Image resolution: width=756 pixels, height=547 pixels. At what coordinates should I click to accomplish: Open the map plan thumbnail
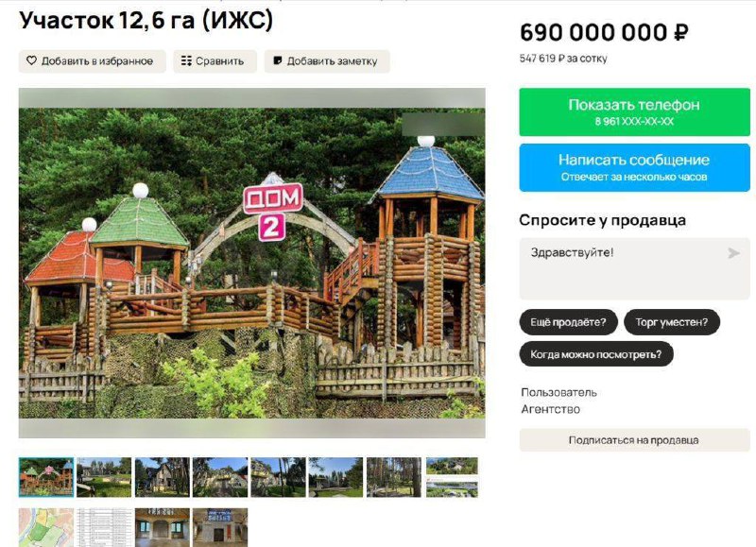coord(46,527)
